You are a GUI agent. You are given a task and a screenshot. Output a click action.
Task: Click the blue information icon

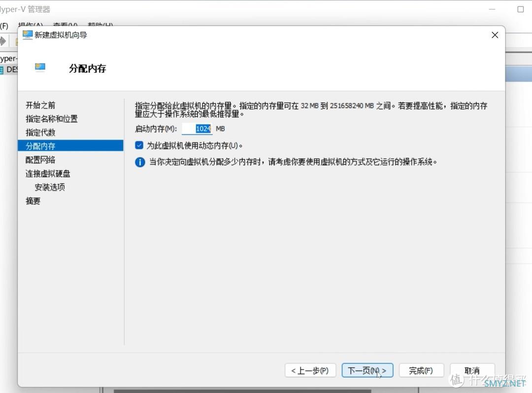click(x=140, y=162)
